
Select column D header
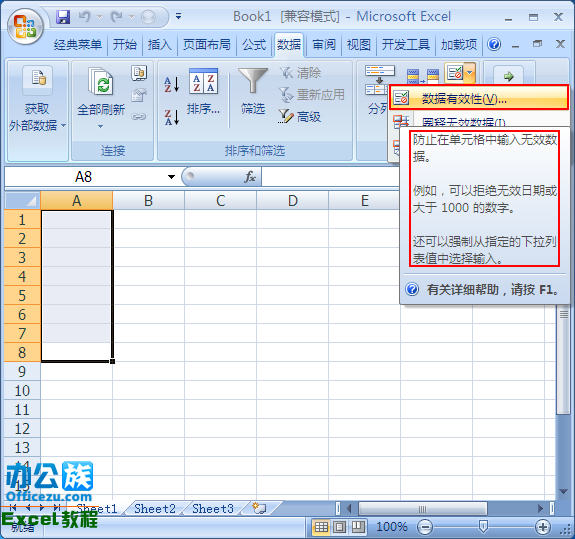pyautogui.click(x=292, y=201)
